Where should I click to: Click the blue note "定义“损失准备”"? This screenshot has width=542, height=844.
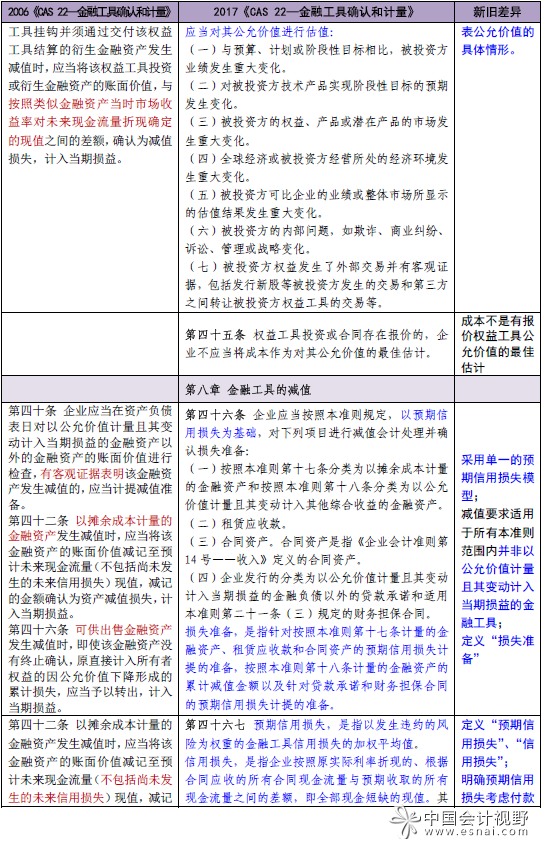click(x=497, y=649)
